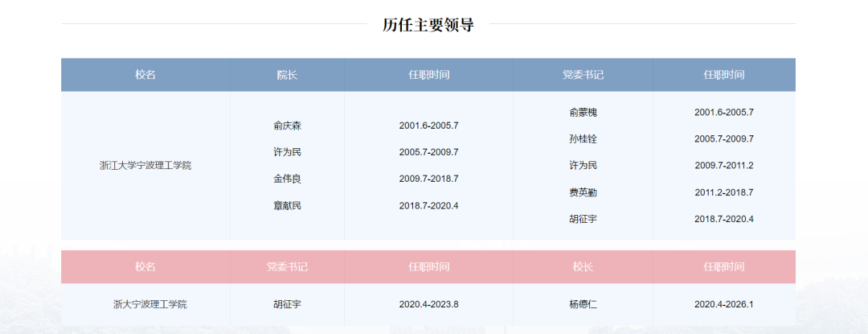
Task: Click the date 2020.4-2026.1
Action: (724, 304)
